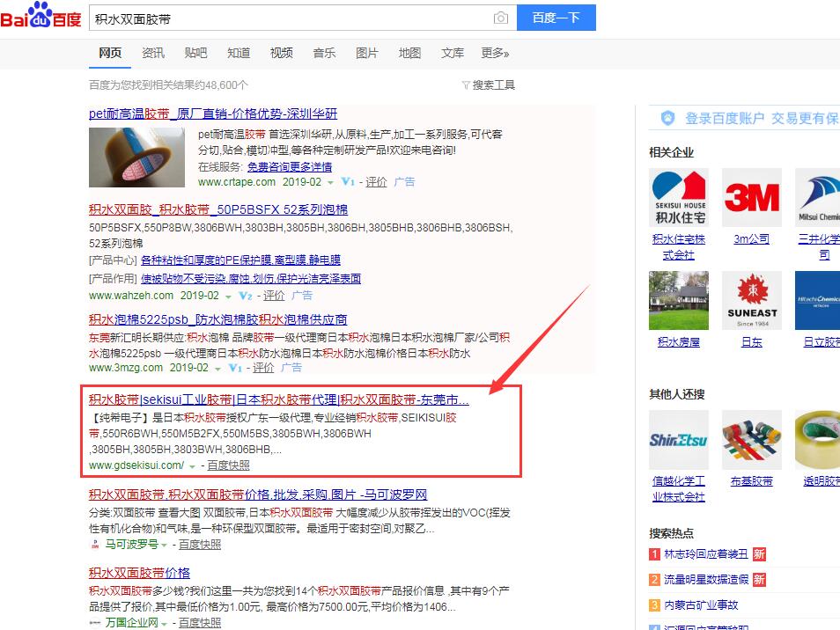Click the Sekisui House logo thumbnail
Screen dimensions: 840x630
pyautogui.click(x=678, y=198)
